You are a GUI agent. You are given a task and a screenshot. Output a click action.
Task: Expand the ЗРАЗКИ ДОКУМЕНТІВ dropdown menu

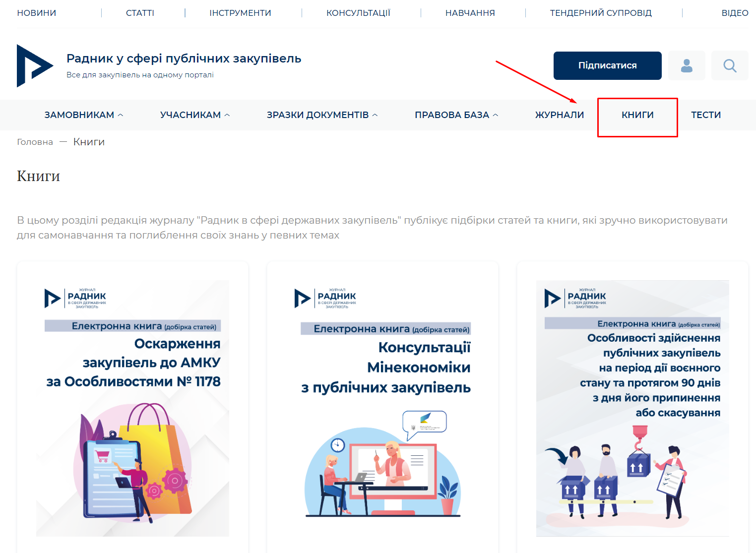pos(322,115)
